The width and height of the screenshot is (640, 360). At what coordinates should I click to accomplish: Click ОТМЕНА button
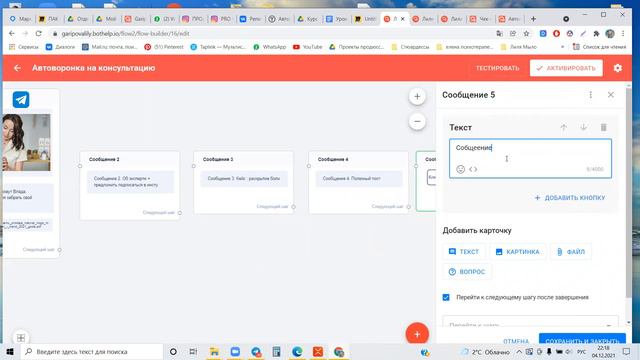pyautogui.click(x=516, y=341)
